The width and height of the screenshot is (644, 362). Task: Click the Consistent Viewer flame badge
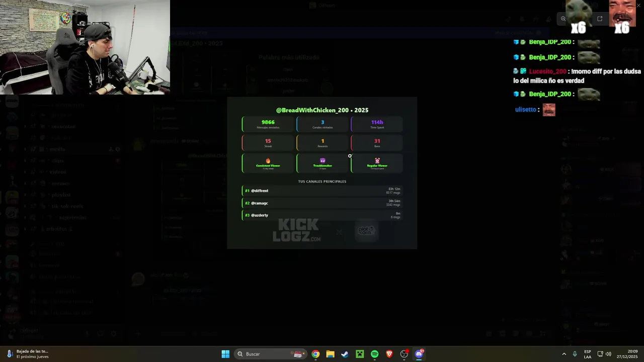coord(268,163)
